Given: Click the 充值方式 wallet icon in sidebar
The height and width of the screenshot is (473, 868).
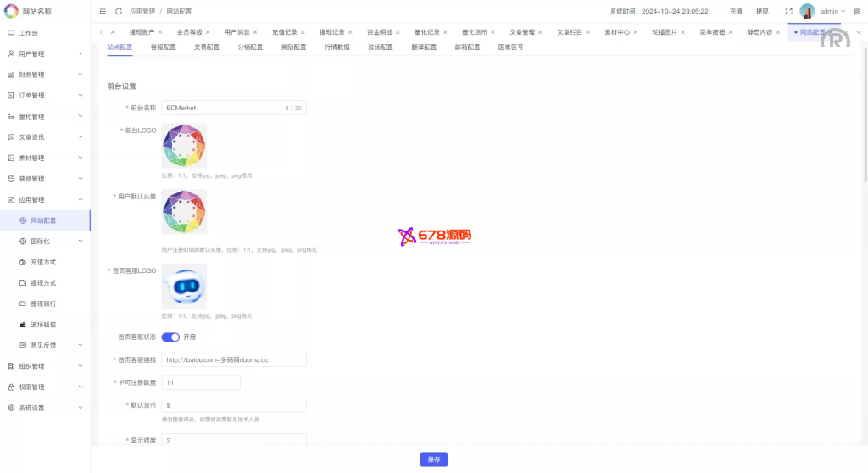Looking at the screenshot, I should tap(23, 262).
